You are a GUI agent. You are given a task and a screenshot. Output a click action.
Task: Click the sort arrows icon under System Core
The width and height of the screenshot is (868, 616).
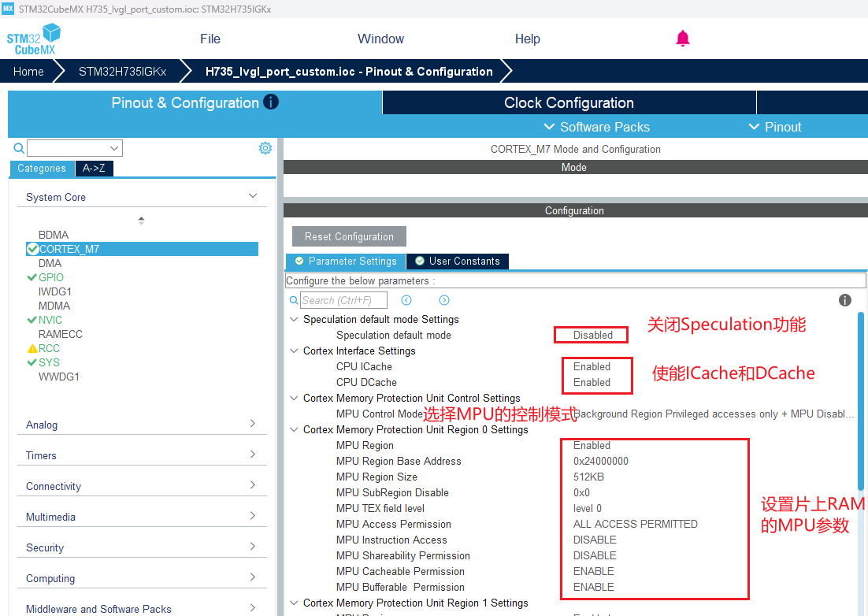click(x=141, y=221)
